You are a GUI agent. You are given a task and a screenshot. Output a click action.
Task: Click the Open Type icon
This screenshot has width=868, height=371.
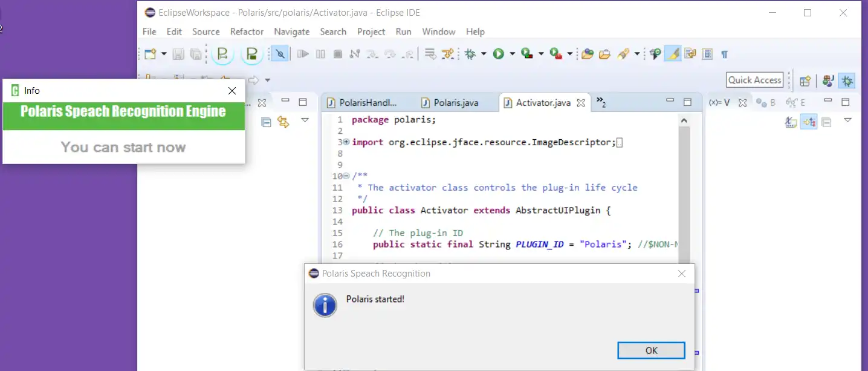click(587, 54)
